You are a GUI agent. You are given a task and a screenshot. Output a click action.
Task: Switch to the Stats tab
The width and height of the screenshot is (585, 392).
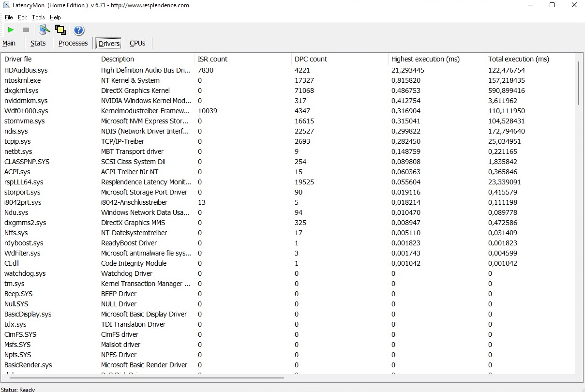click(38, 43)
